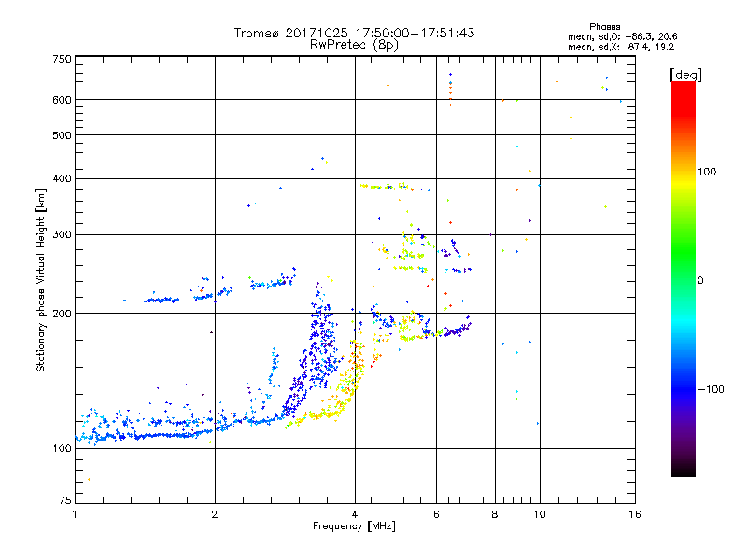This screenshot has width=747, height=560.
Task: Click the y-axis tick label '600'
Action: coord(62,100)
